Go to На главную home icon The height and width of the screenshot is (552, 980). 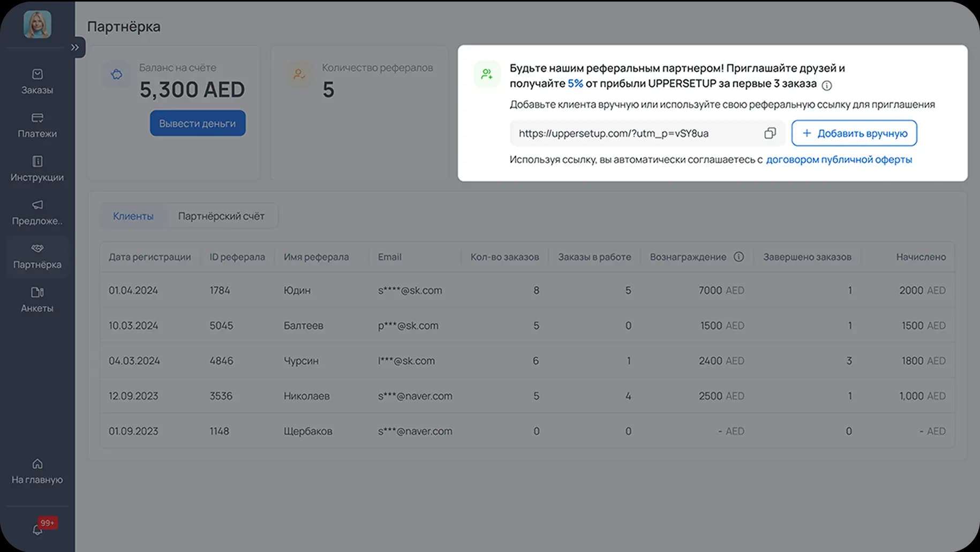coord(37,464)
